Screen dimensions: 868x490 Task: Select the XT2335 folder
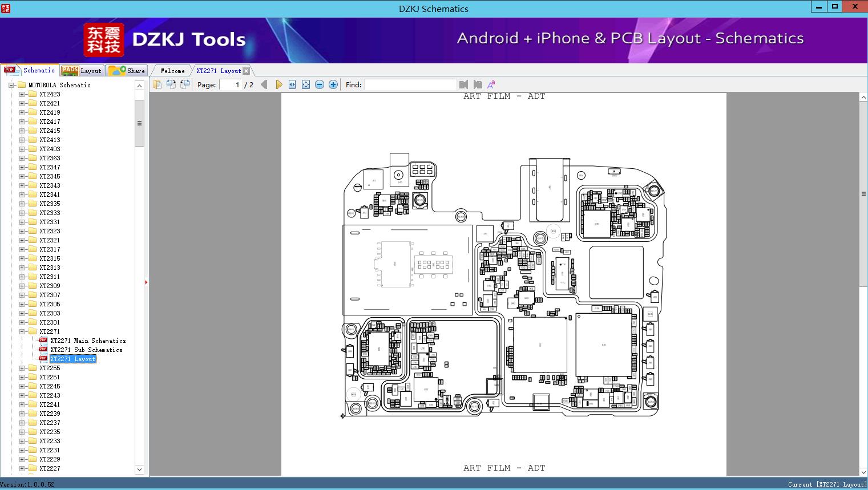50,204
